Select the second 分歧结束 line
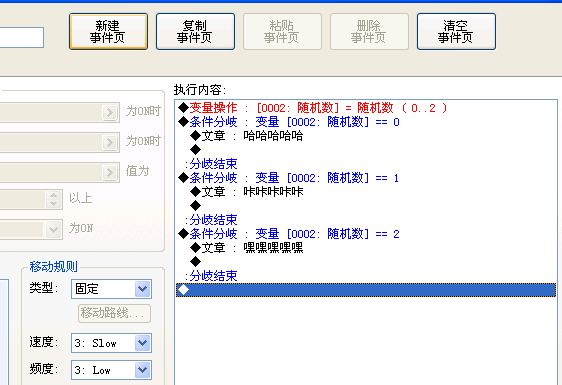Viewport: 562px width, 385px height. coord(366,220)
